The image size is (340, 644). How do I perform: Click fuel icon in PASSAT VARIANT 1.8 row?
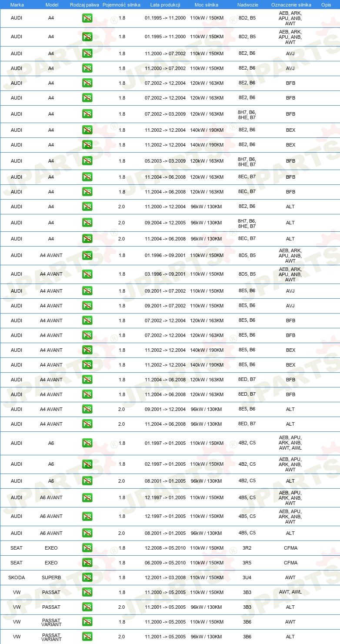(87, 622)
